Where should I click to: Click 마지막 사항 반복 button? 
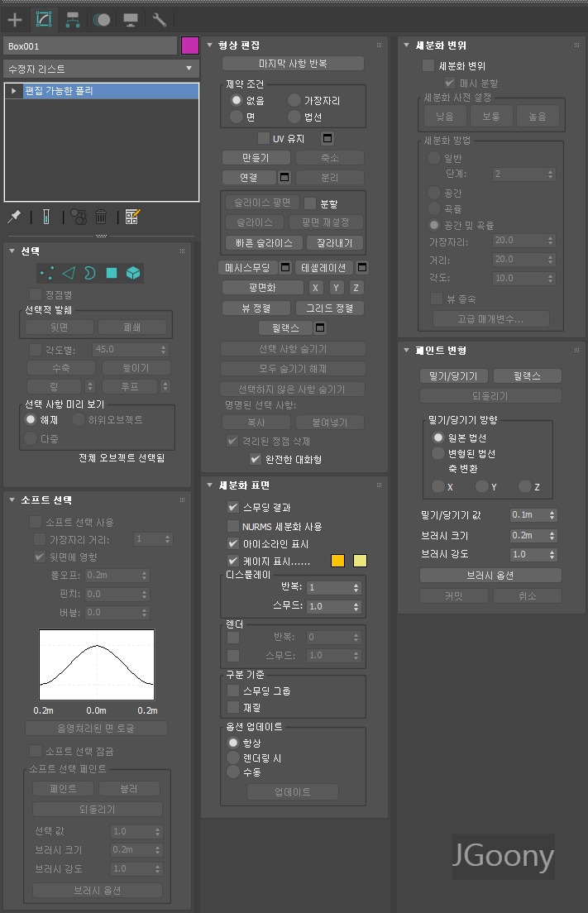[x=293, y=64]
